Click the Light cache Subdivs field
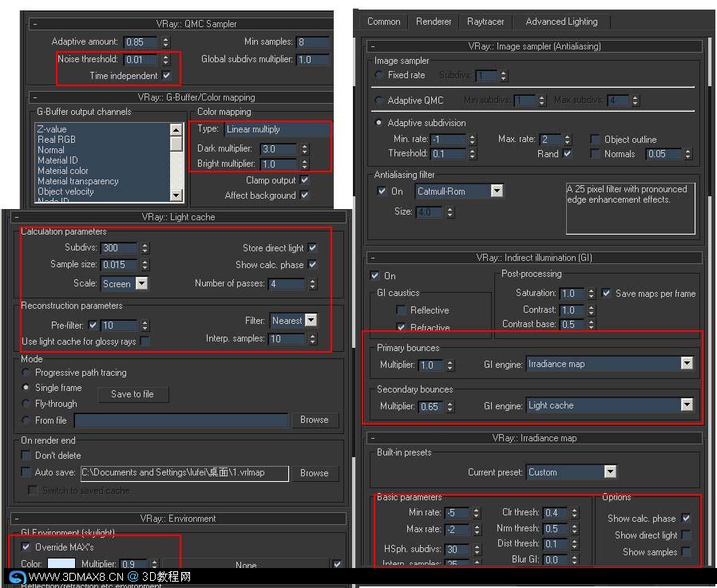This screenshot has height=588, width=717. [x=118, y=248]
